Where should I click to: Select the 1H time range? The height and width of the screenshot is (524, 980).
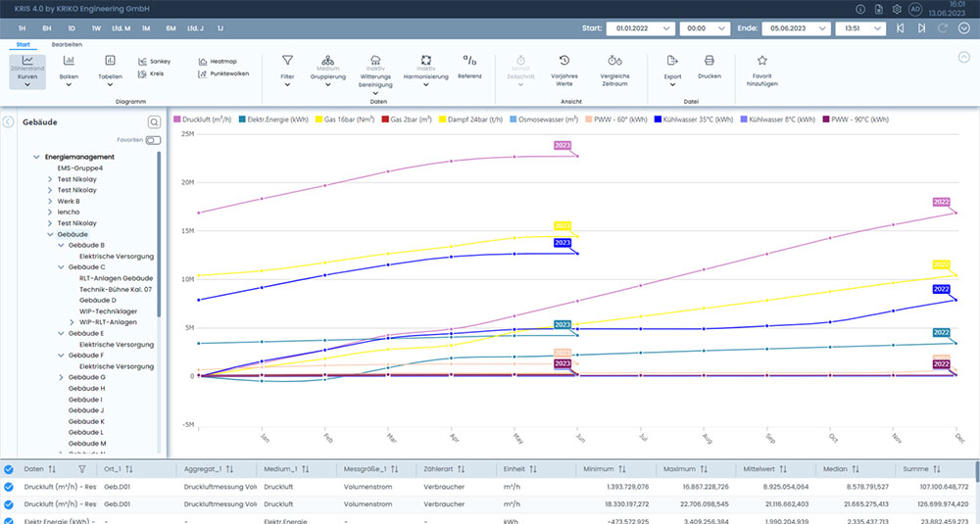click(x=22, y=28)
